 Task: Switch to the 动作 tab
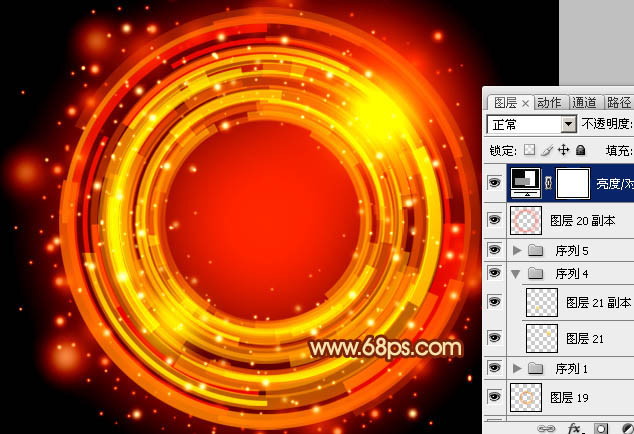pos(549,102)
